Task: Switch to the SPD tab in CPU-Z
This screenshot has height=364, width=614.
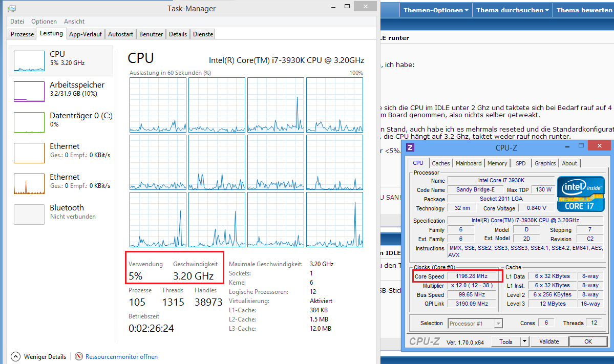Action: click(x=520, y=163)
